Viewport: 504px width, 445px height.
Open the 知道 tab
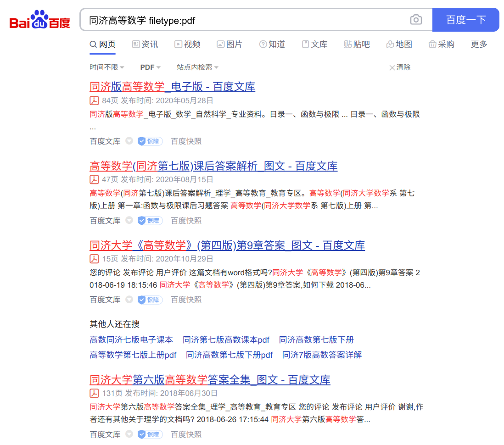click(x=272, y=44)
